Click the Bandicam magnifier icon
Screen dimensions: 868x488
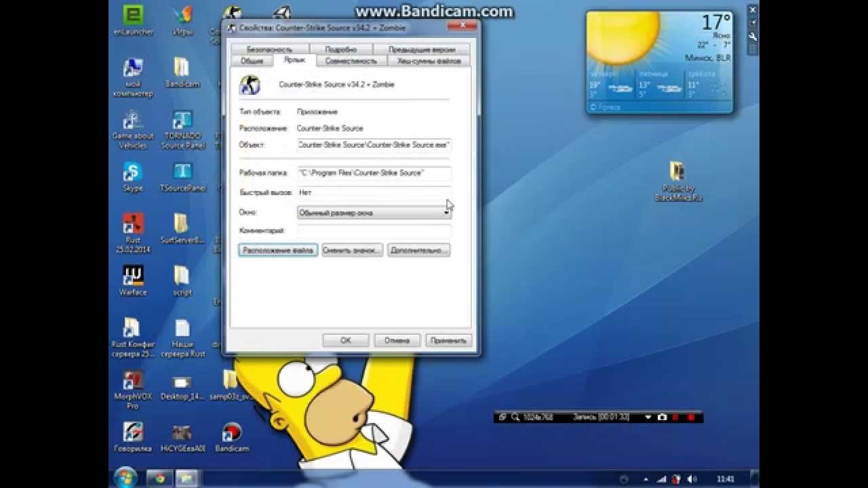point(515,417)
